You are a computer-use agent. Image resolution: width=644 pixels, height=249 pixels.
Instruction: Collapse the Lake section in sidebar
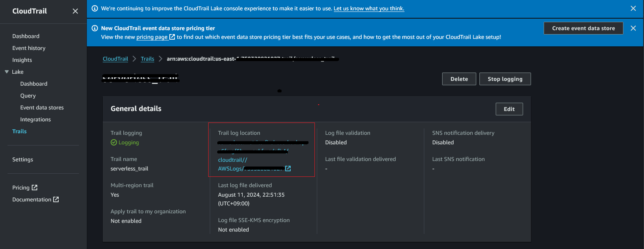coord(7,72)
